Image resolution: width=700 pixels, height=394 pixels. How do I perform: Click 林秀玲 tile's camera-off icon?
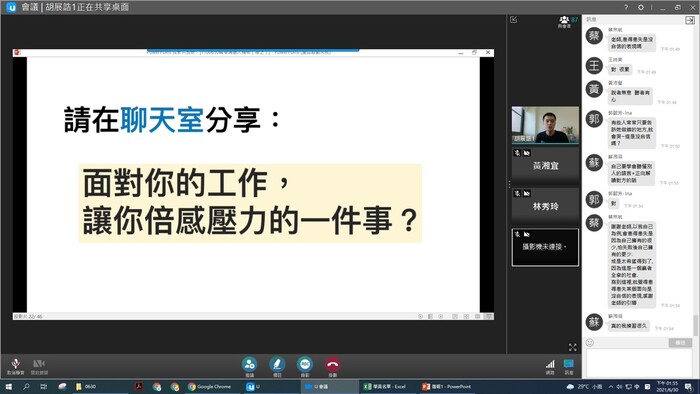527,194
